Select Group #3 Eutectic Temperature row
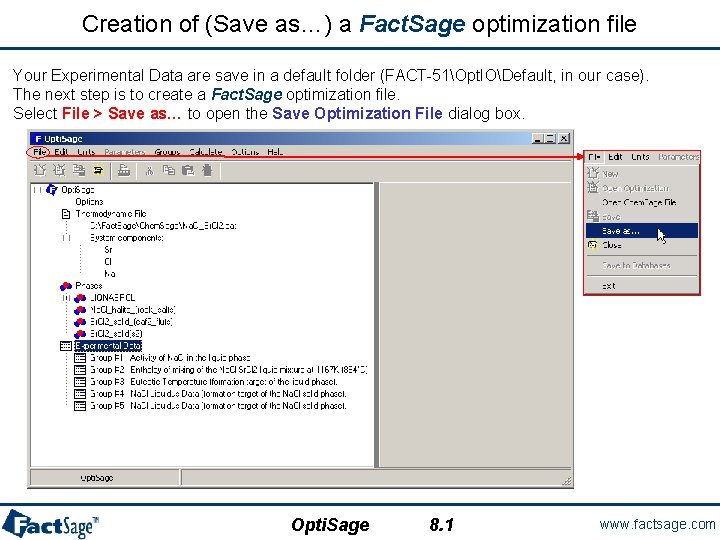This screenshot has width=720, height=540. pyautogui.click(x=214, y=382)
